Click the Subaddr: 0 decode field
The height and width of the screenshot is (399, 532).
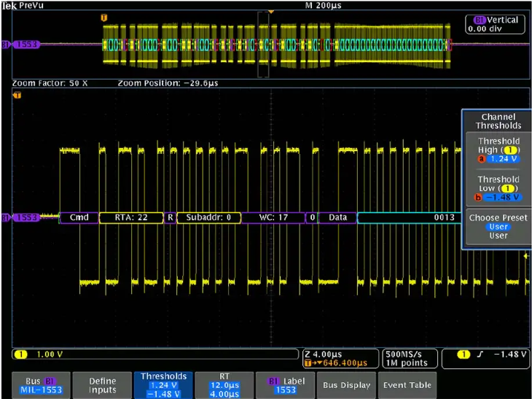pos(208,217)
